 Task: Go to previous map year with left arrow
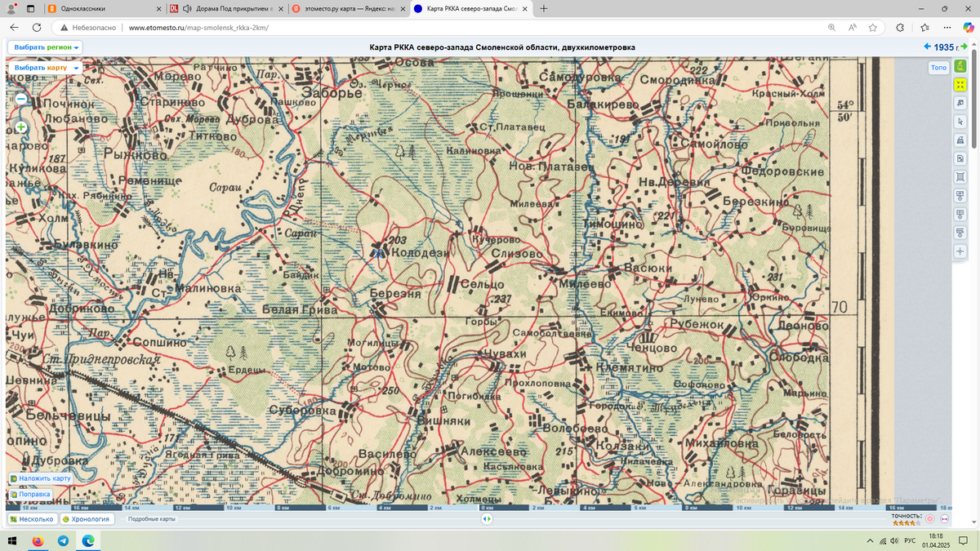[926, 47]
